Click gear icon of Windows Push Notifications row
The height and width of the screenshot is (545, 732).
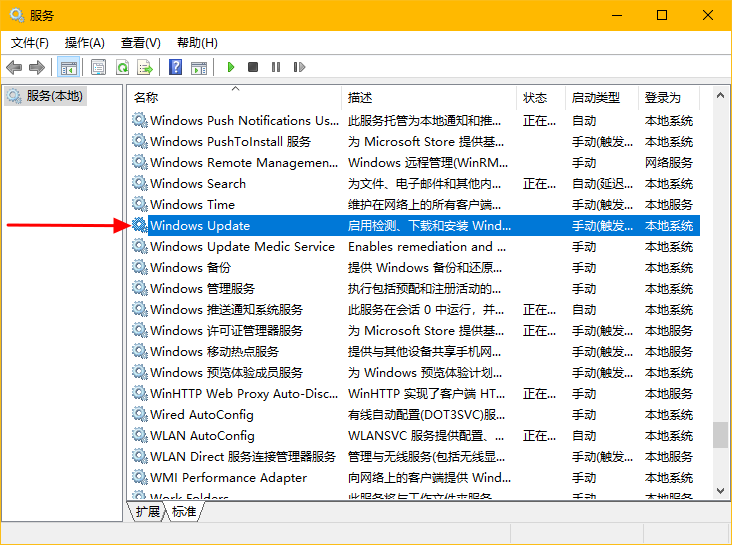140,120
